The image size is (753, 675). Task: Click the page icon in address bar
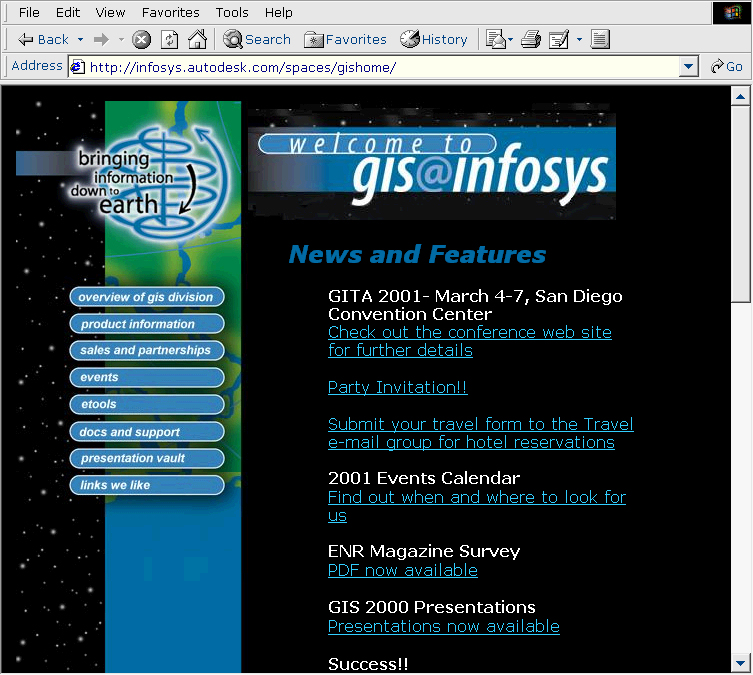[x=78, y=67]
